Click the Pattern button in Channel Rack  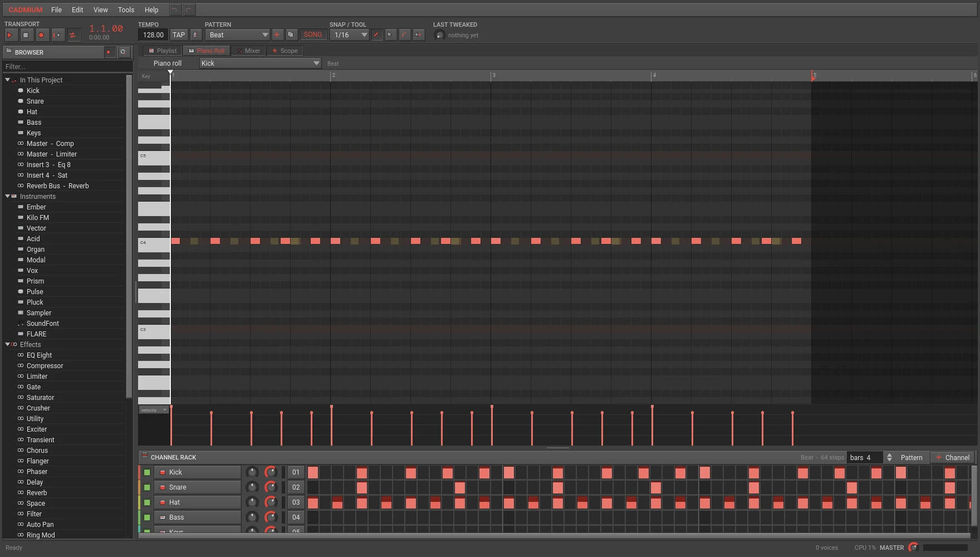click(912, 457)
